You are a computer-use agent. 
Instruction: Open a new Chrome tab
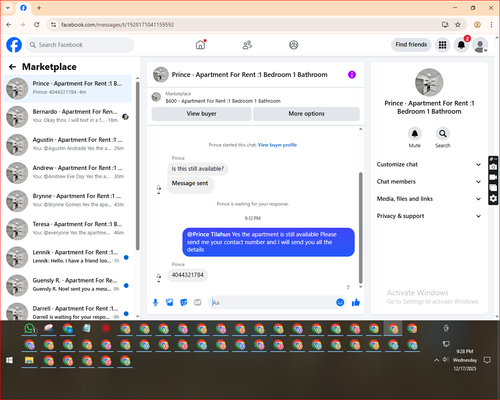39,8
